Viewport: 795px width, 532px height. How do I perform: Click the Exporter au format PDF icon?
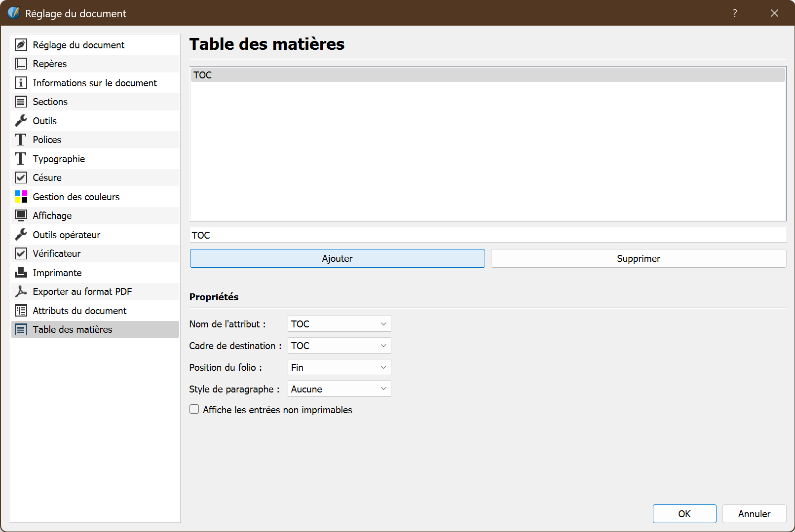point(21,291)
